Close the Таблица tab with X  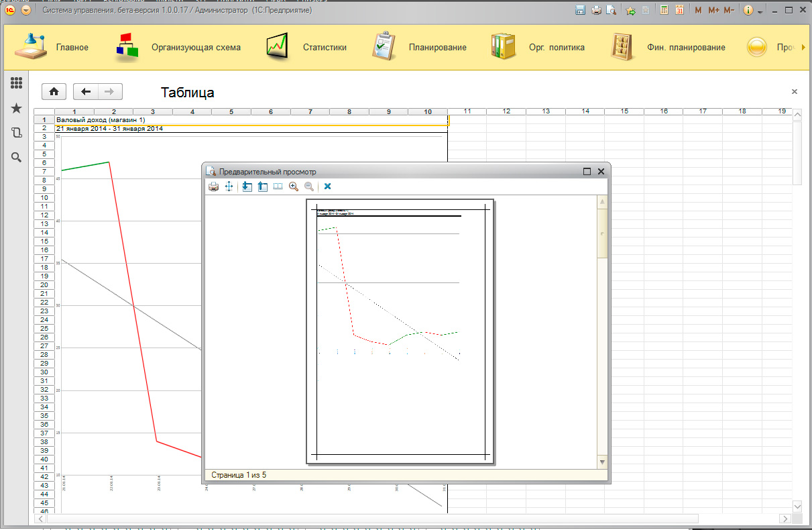pyautogui.click(x=795, y=91)
